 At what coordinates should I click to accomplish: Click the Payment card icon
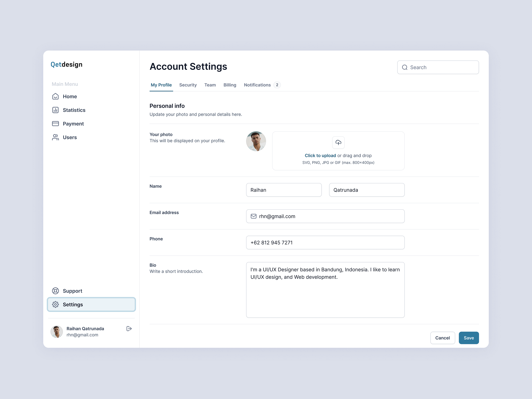pyautogui.click(x=55, y=123)
